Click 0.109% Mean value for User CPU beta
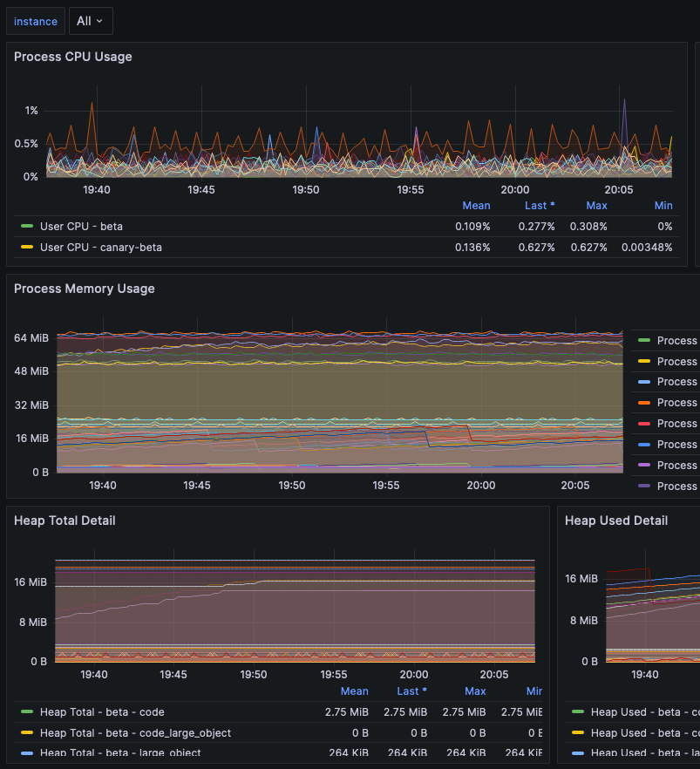 (x=472, y=227)
